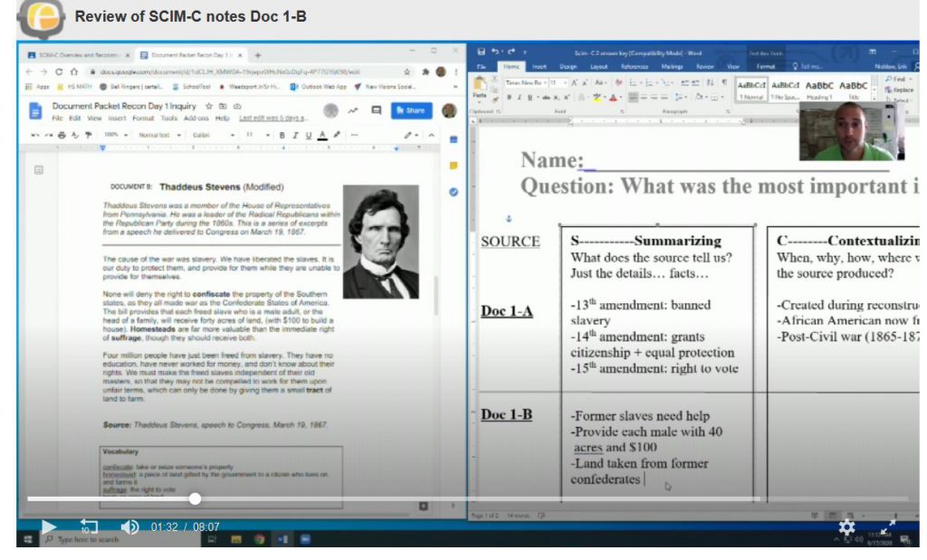Image resolution: width=927 pixels, height=560 pixels.
Task: Select the Paint format tool in Google Docs
Action: coord(89,136)
